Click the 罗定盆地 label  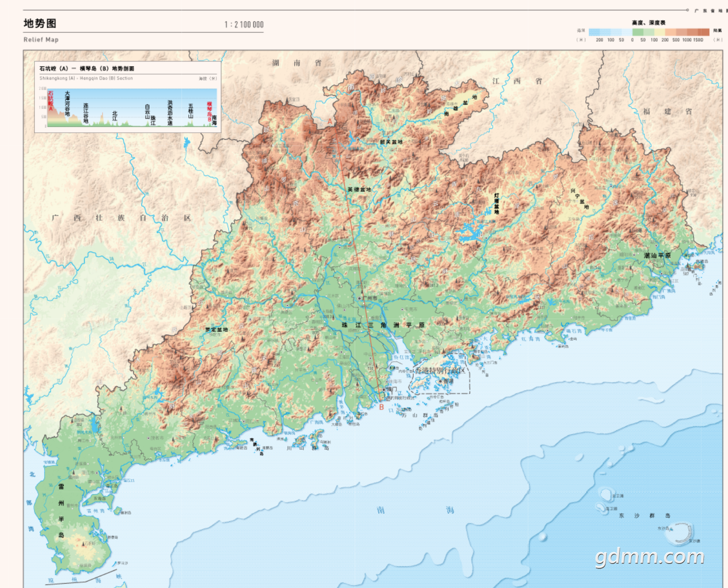pyautogui.click(x=216, y=329)
